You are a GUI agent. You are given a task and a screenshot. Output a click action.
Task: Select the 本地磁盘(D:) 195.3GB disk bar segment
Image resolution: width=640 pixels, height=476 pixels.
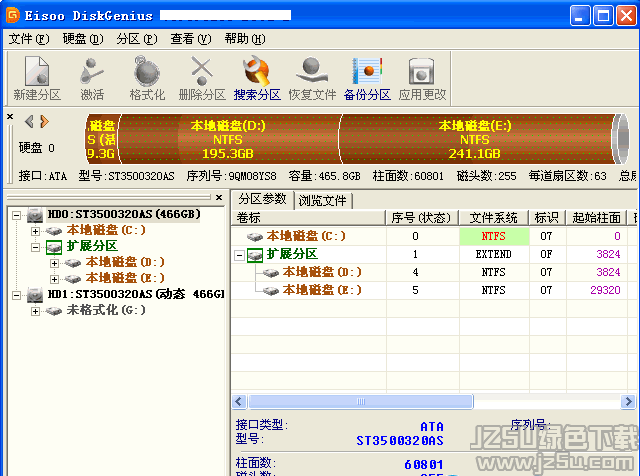229,139
